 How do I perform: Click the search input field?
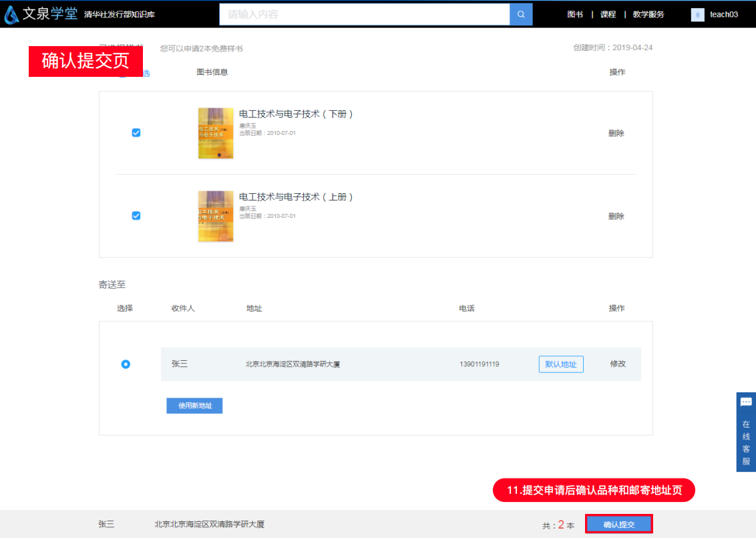[x=364, y=14]
